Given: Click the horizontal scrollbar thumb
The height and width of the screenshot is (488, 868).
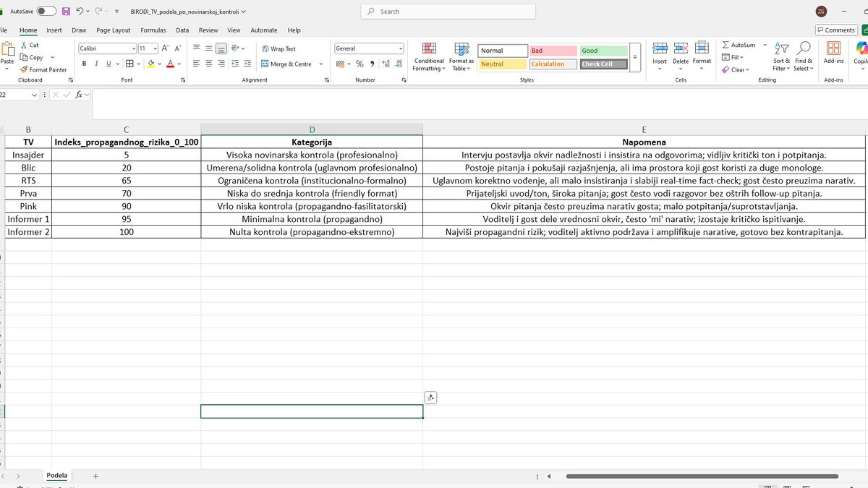Looking at the screenshot, I should 702,476.
